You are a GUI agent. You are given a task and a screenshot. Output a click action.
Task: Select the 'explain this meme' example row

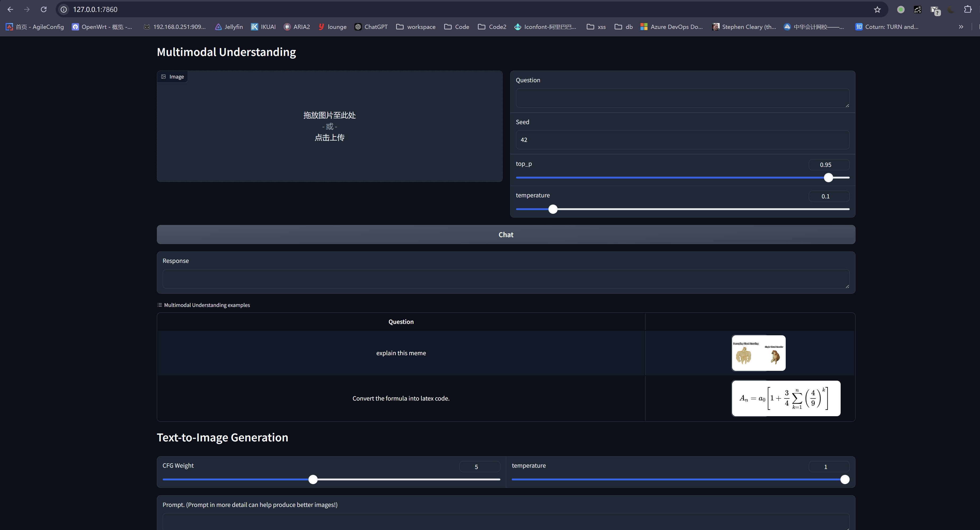tap(401, 353)
